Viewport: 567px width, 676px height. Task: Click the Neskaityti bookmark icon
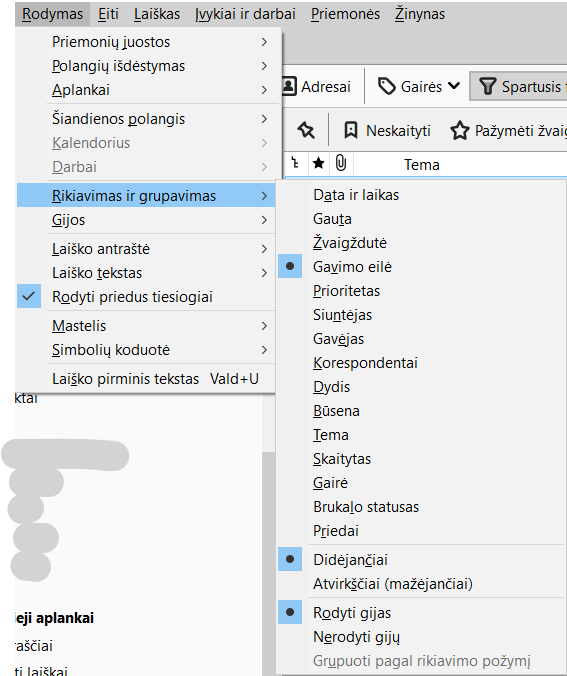coord(351,130)
